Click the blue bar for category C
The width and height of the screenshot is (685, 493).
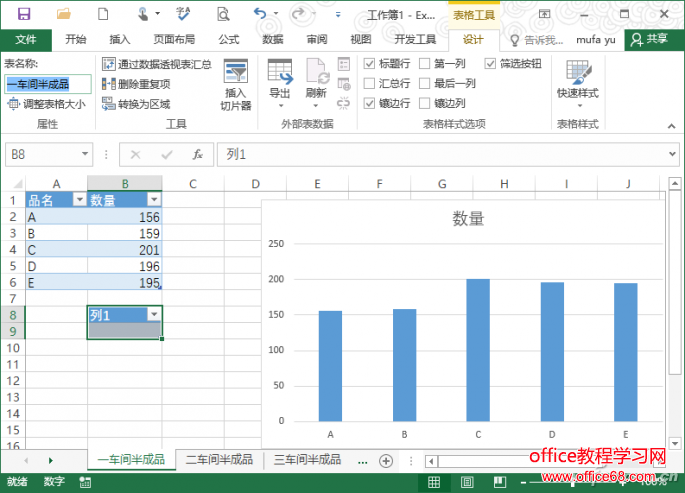pyautogui.click(x=478, y=350)
